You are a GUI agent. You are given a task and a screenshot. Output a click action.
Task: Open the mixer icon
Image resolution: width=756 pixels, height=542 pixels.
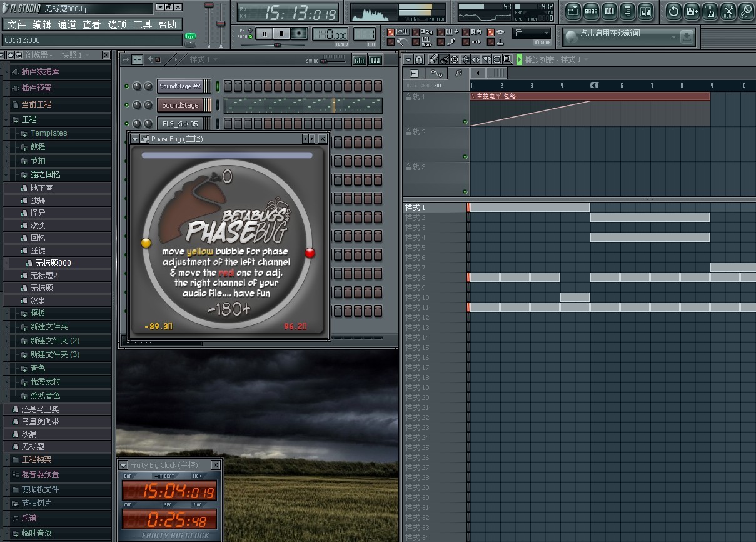click(x=645, y=11)
